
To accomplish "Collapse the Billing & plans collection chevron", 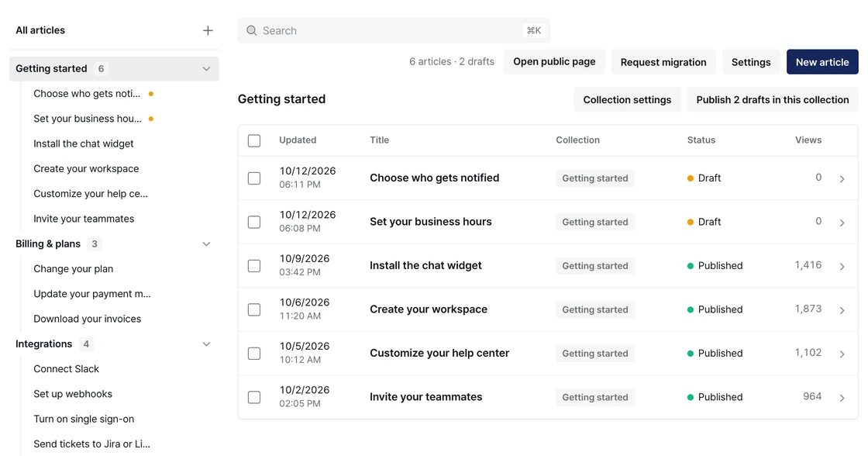I will tap(206, 244).
